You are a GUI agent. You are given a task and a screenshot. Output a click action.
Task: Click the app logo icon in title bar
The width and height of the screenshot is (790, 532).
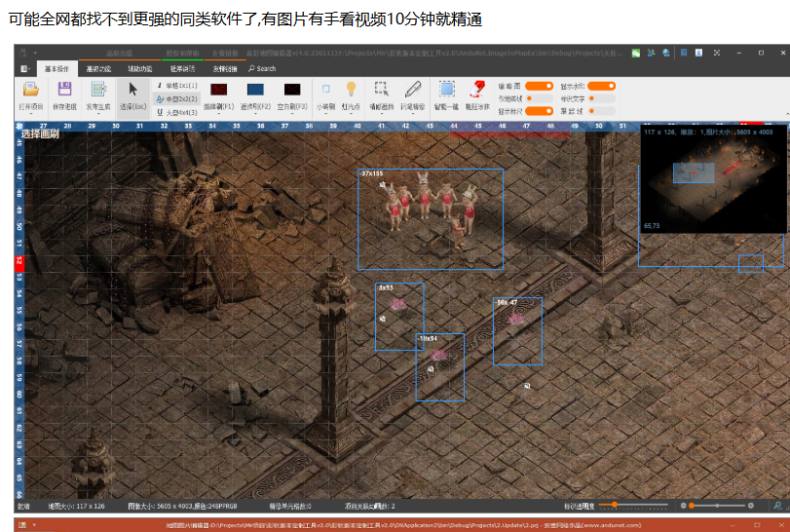pos(22,53)
